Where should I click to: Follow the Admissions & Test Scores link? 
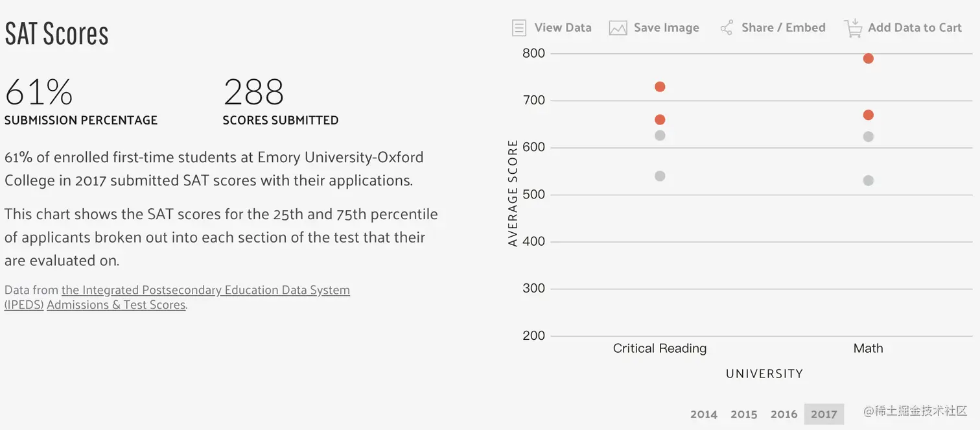point(116,305)
